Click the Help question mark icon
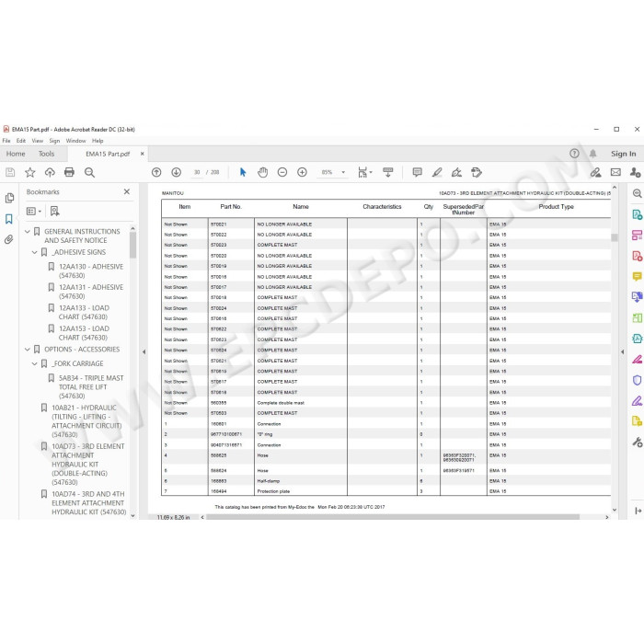 575,154
